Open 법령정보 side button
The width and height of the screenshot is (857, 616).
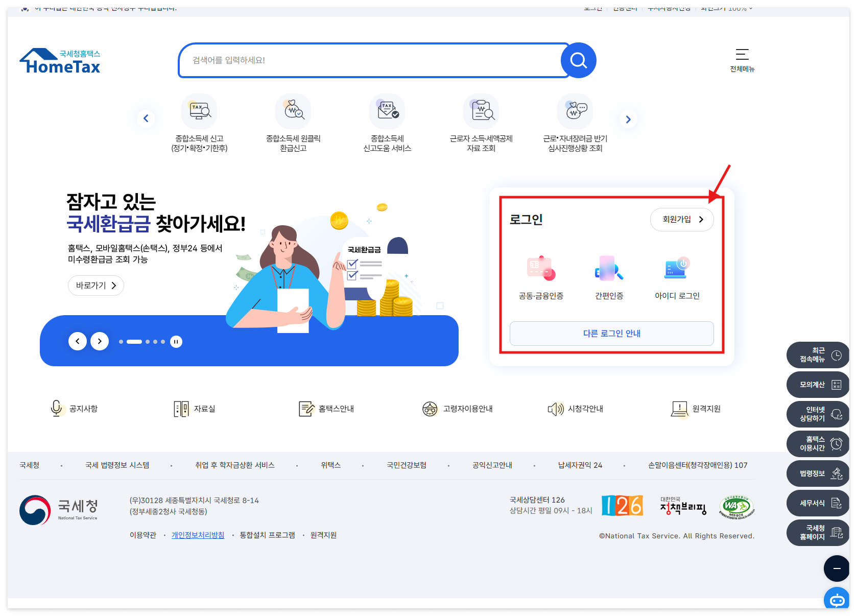818,473
